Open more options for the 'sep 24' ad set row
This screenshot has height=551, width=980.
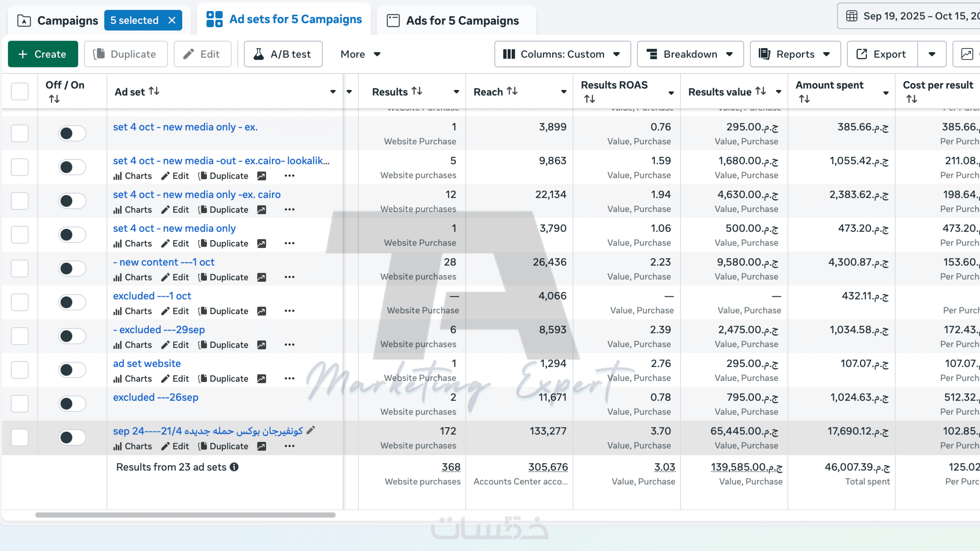[x=290, y=446]
